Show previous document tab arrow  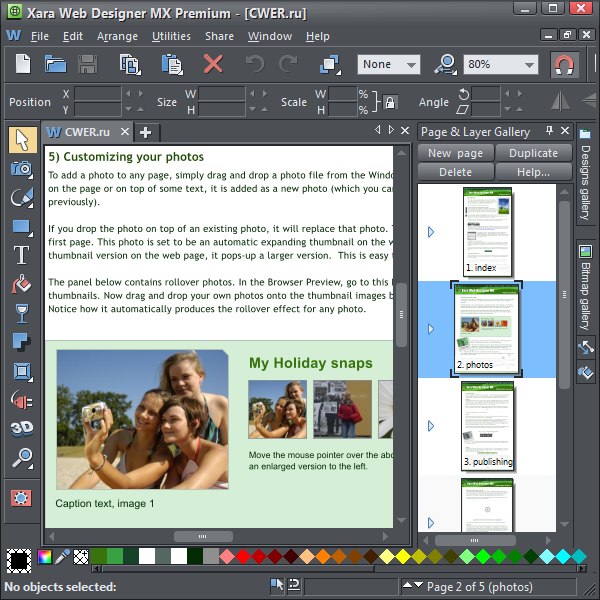378,130
